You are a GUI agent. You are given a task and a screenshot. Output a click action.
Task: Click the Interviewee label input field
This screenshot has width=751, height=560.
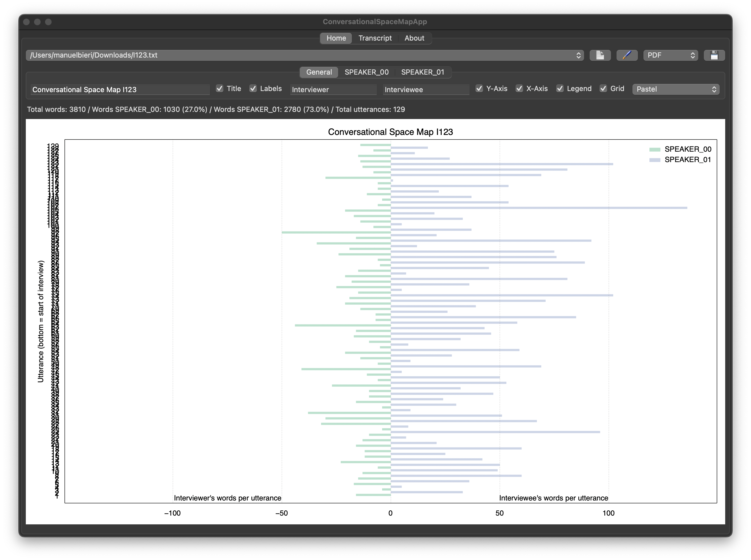426,89
